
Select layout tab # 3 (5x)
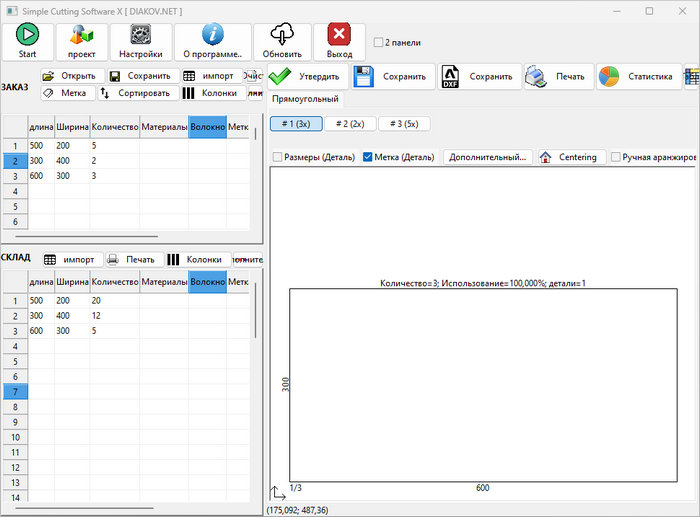[x=404, y=124]
